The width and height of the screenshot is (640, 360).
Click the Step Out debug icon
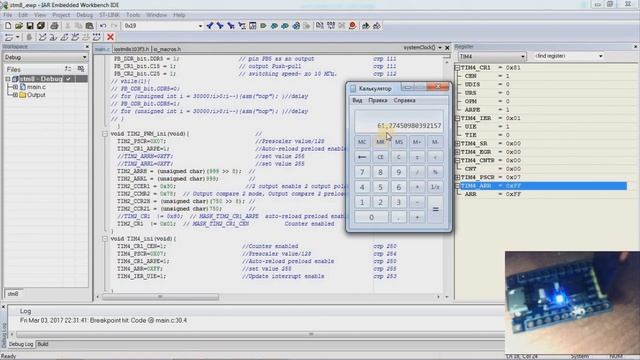tap(64, 37)
